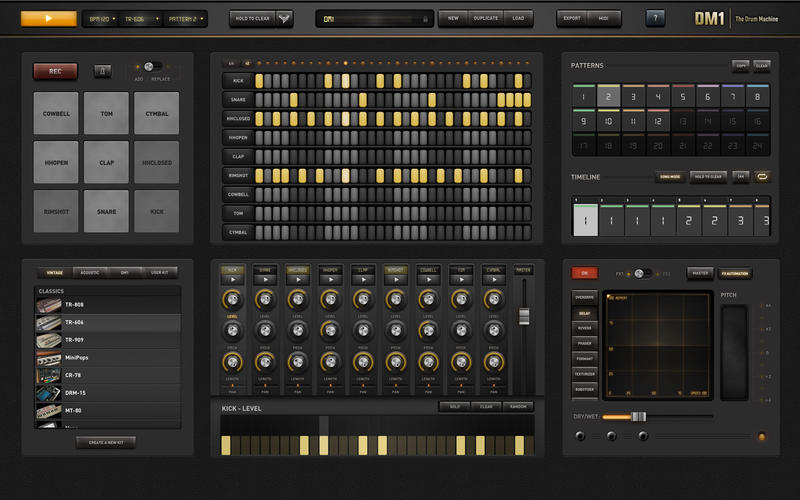Click the TR-808 drum kit thumbnail
800x500 pixels.
tap(49, 304)
